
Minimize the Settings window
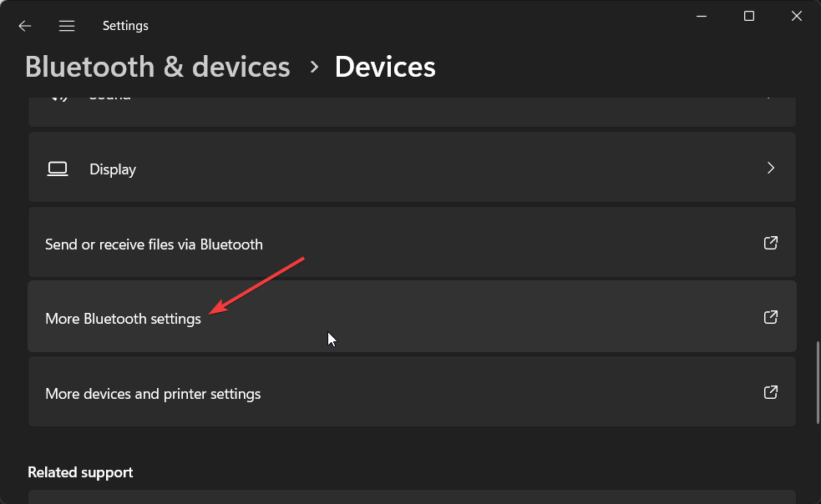click(x=702, y=16)
